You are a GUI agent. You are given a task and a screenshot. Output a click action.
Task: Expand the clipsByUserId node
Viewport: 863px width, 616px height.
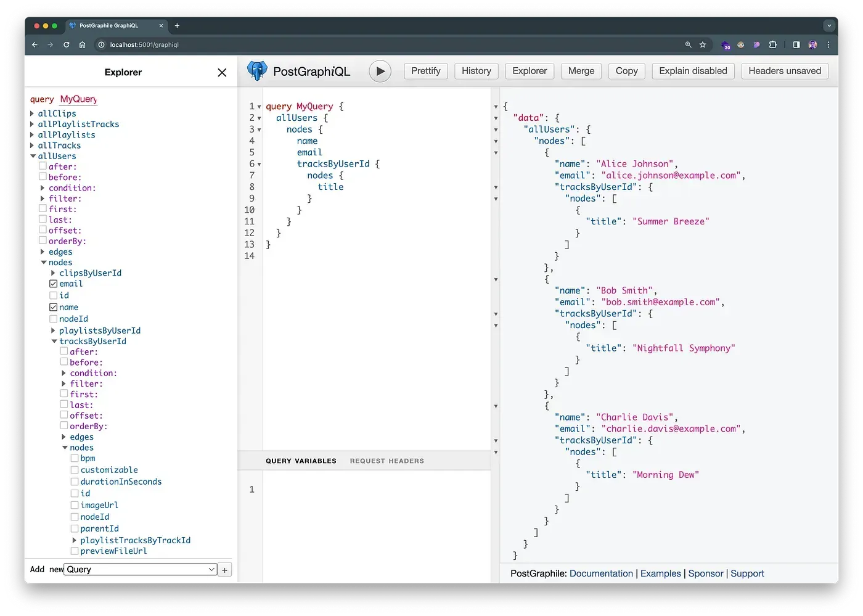(x=54, y=273)
